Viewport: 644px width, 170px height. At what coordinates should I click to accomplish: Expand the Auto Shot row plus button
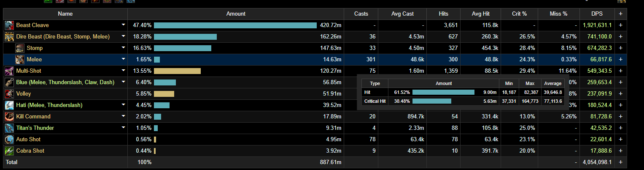(x=620, y=140)
